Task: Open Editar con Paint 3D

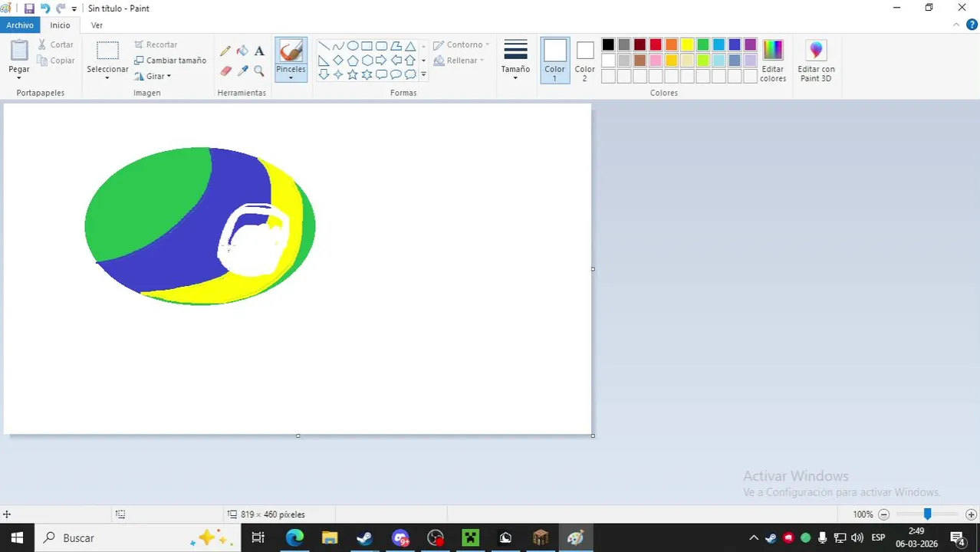Action: (x=816, y=61)
